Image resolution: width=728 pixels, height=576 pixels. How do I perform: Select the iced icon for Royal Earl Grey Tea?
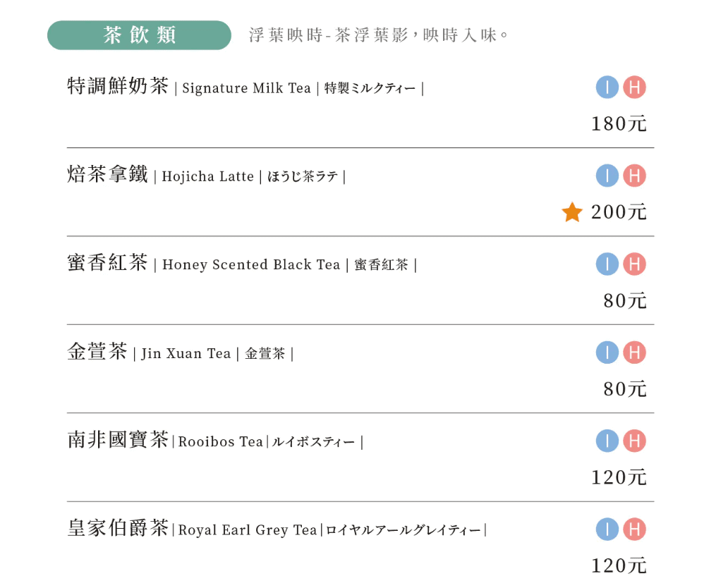tap(607, 529)
